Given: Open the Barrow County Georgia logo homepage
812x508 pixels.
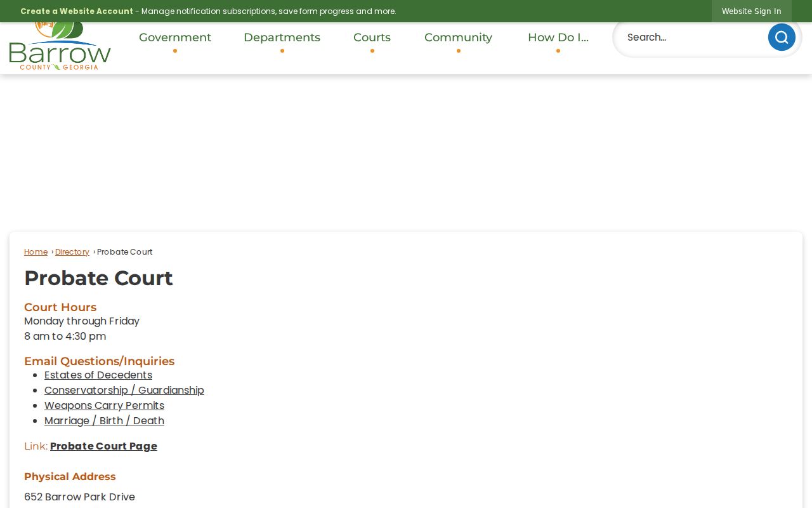Looking at the screenshot, I should point(60,46).
